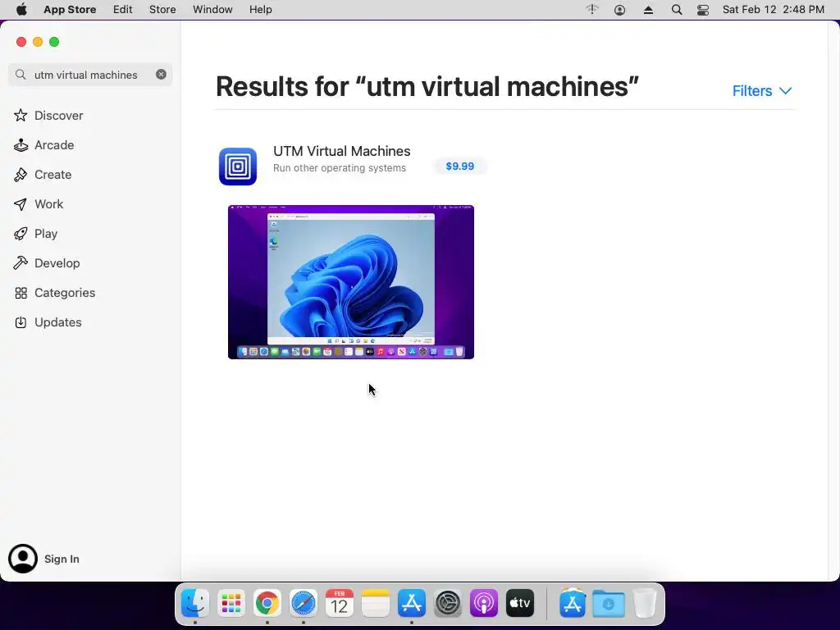Open the Play category
Image resolution: width=840 pixels, height=630 pixels.
[36, 234]
